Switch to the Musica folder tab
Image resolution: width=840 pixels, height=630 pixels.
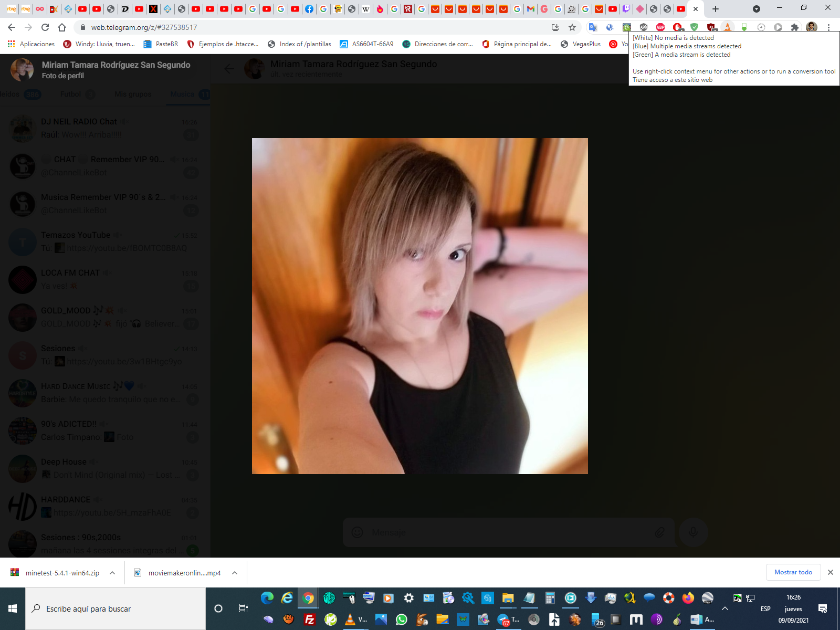183,94
